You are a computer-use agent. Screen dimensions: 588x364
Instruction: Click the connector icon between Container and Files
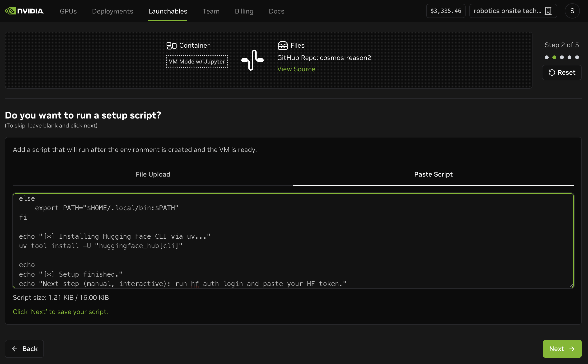[x=252, y=61]
